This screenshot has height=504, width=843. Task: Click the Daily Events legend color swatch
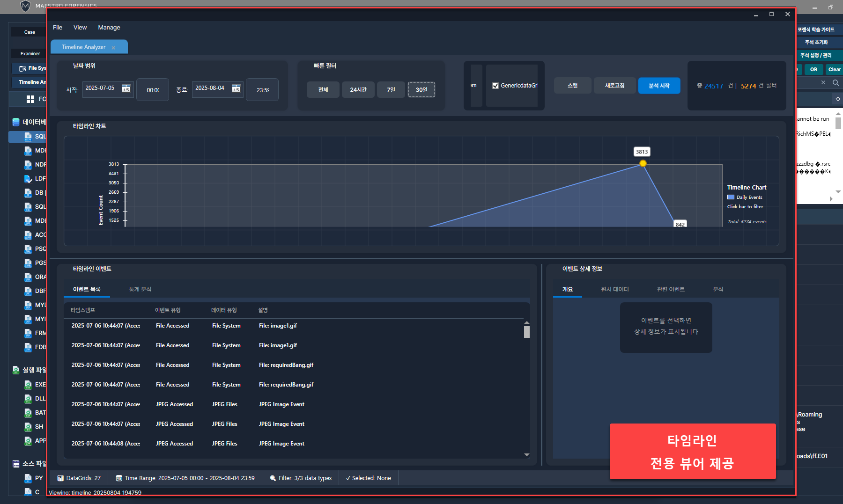tap(731, 197)
